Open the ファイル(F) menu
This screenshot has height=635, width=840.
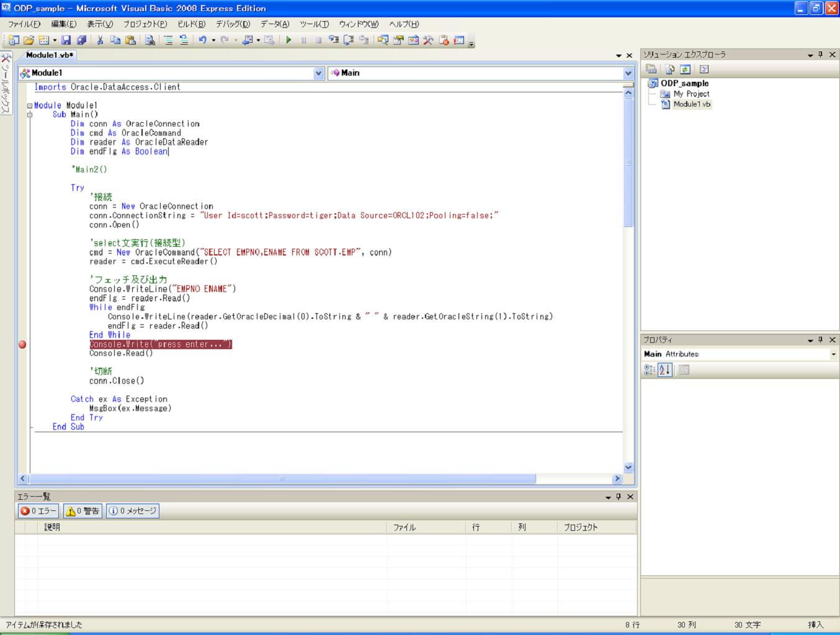24,24
